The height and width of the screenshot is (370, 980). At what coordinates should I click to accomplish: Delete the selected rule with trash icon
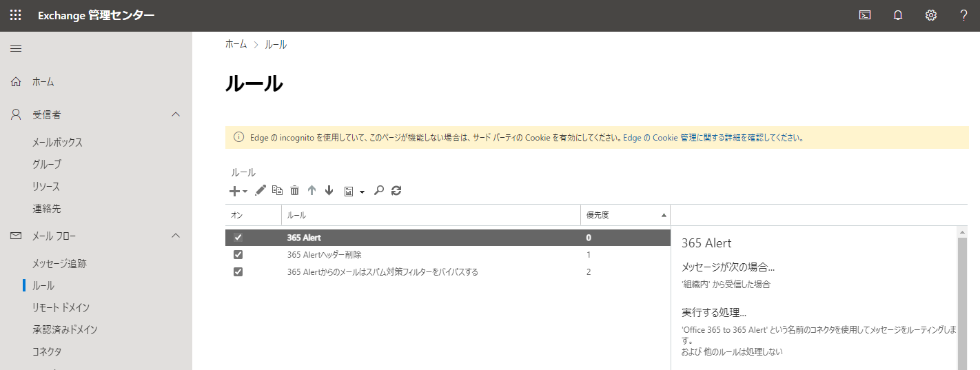tap(295, 191)
